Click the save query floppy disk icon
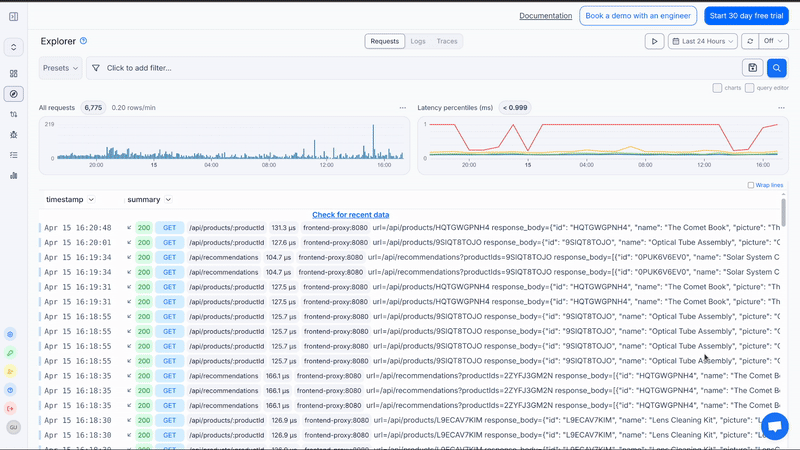The height and width of the screenshot is (450, 800). 753,68
